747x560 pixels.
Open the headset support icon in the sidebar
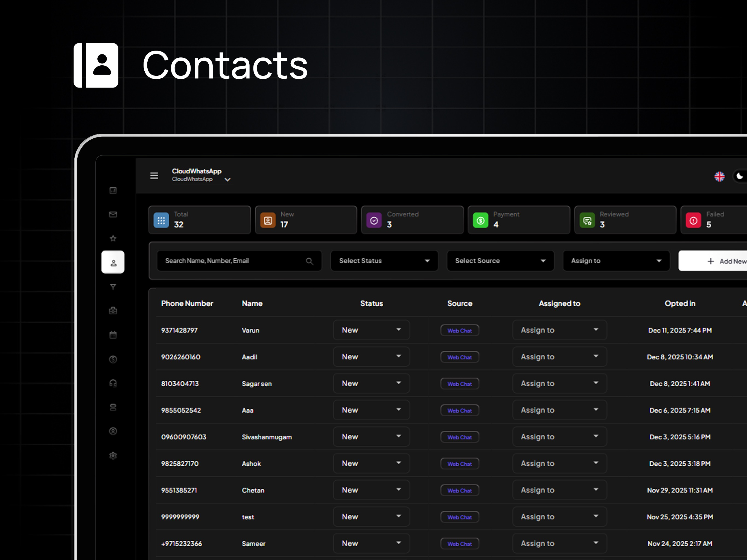[x=113, y=383]
